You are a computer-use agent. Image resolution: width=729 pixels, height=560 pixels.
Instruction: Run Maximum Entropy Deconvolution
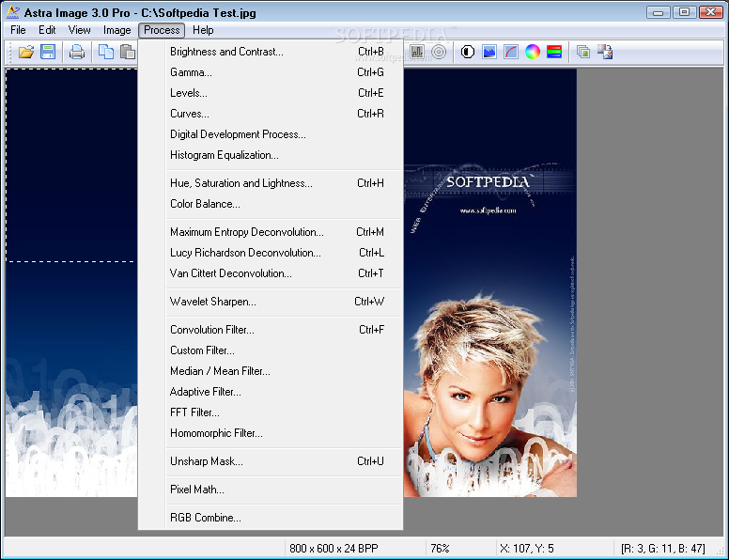[271, 232]
